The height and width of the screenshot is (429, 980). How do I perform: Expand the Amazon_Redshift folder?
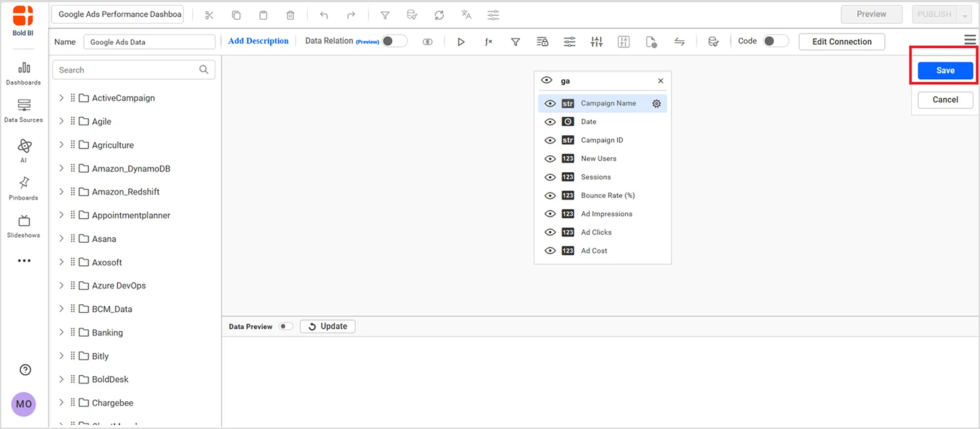click(61, 191)
